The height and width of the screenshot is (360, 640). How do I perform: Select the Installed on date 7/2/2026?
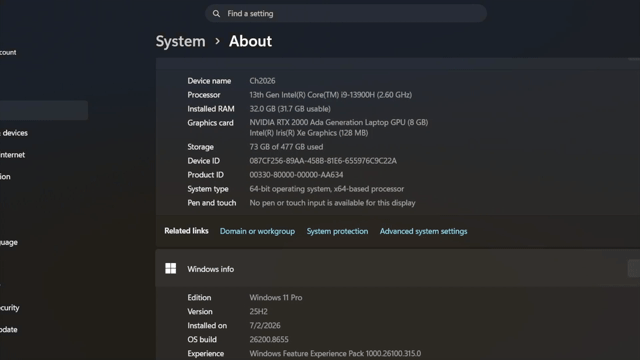[265, 325]
